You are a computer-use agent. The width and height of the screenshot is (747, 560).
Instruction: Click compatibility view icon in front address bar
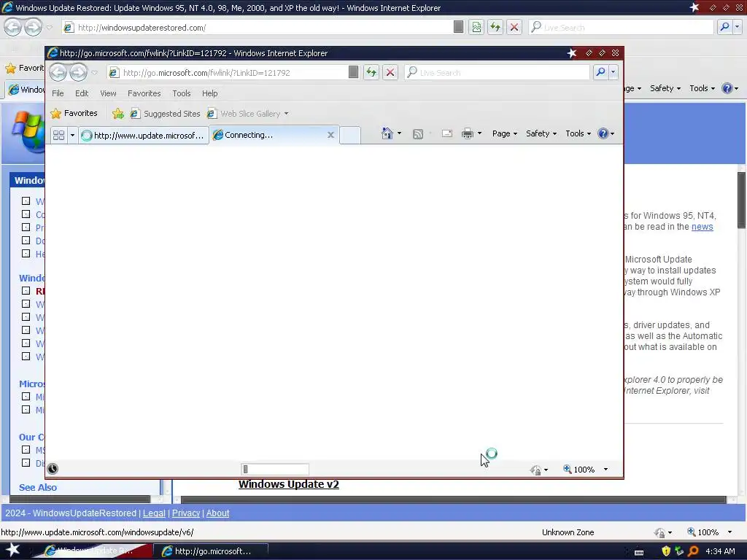(353, 72)
